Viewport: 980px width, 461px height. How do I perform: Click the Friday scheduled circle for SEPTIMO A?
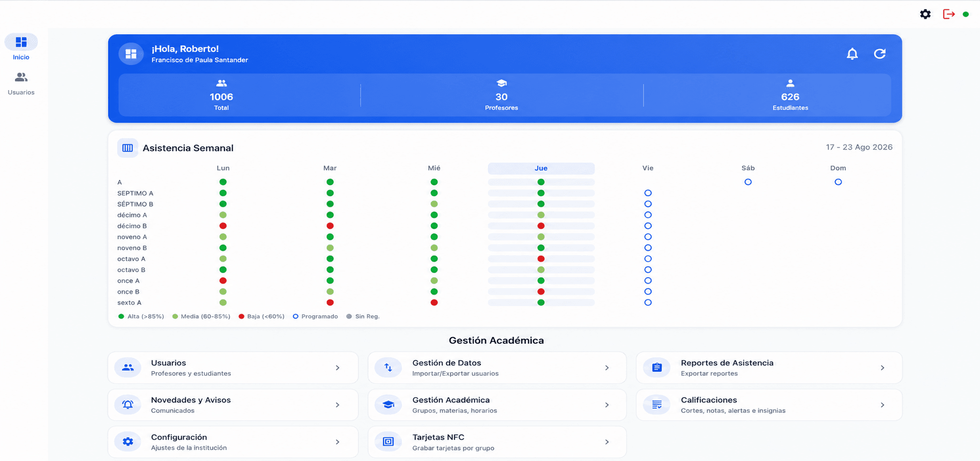(648, 193)
